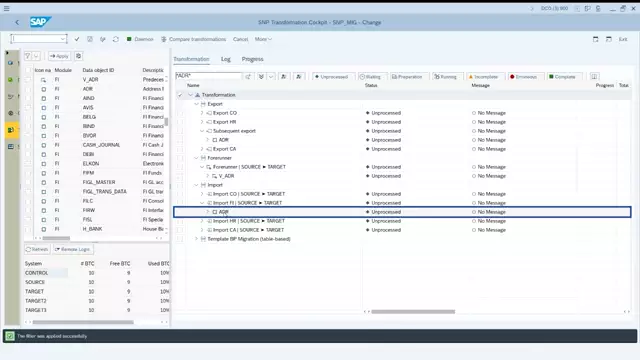Open dropdown arrow next to filter funnel
The width and height of the screenshot is (640, 360).
point(36,56)
